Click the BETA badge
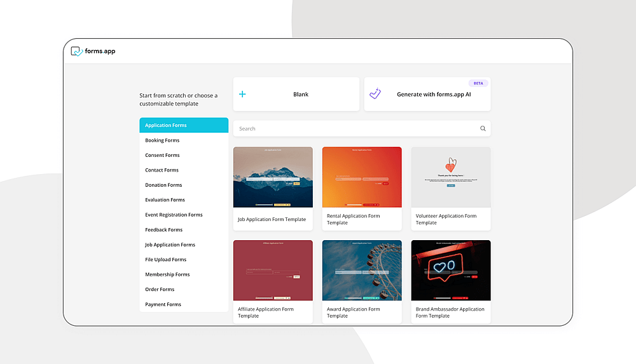 click(x=478, y=83)
